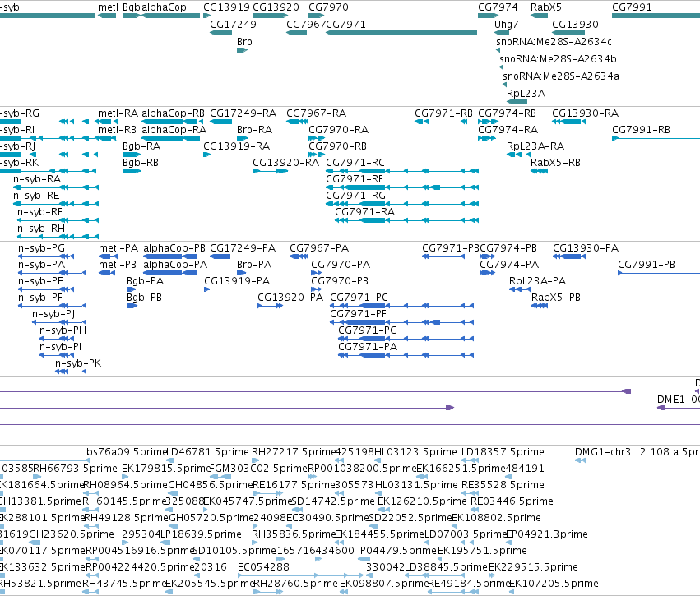Click the RabX5-RB transcript label
Image resolution: width=700 pixels, height=596 pixels.
(x=555, y=163)
